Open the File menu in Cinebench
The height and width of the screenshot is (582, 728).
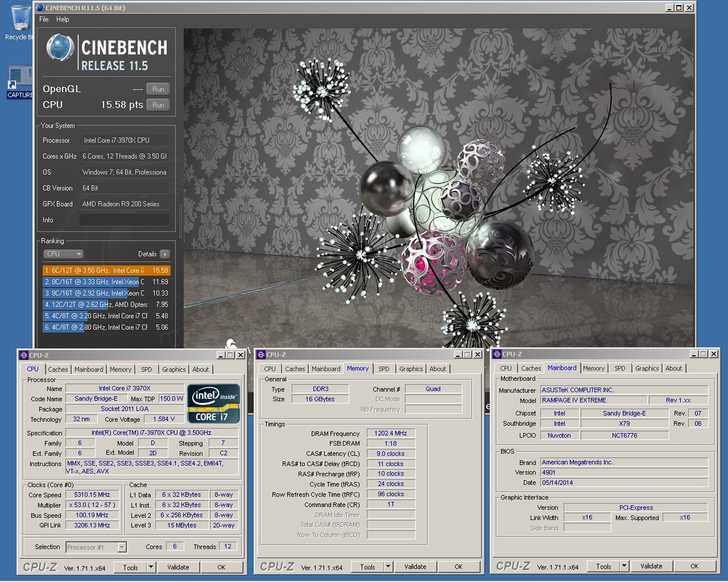click(x=44, y=19)
